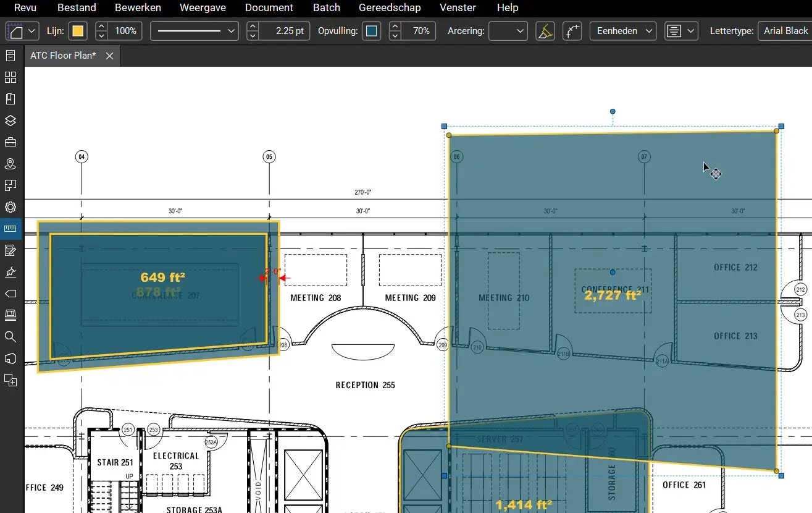This screenshot has width=812, height=513.
Task: Click the yellow Lijn color swatch
Action: click(78, 31)
